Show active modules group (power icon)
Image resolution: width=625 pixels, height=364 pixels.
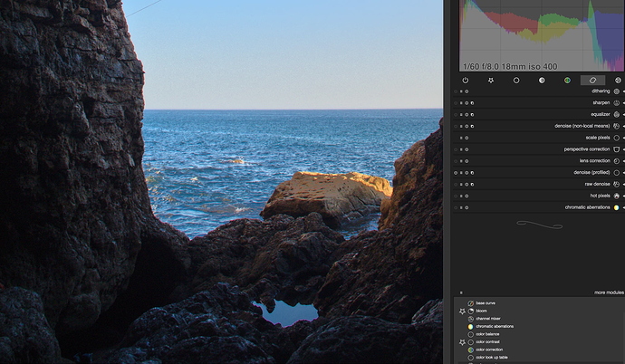(x=466, y=80)
